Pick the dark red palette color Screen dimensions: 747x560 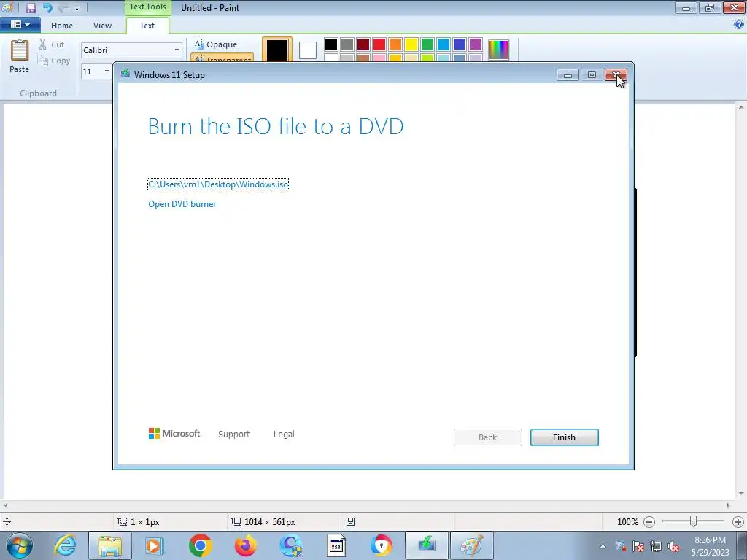coord(363,44)
